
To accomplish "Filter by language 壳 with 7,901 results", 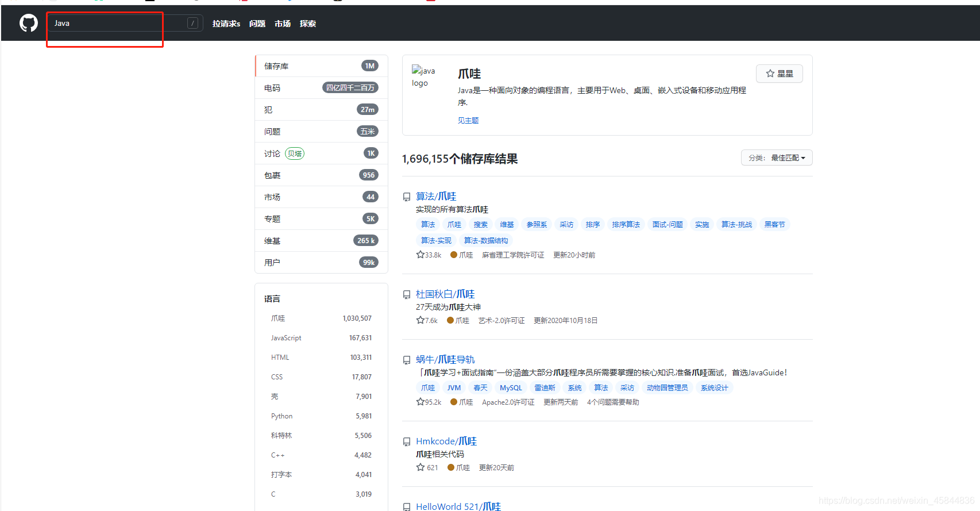I will coord(321,397).
